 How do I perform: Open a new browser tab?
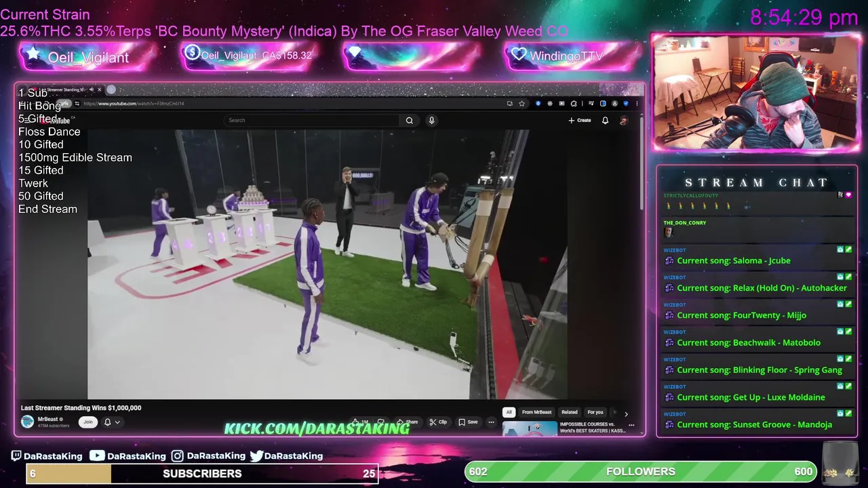click(x=111, y=89)
